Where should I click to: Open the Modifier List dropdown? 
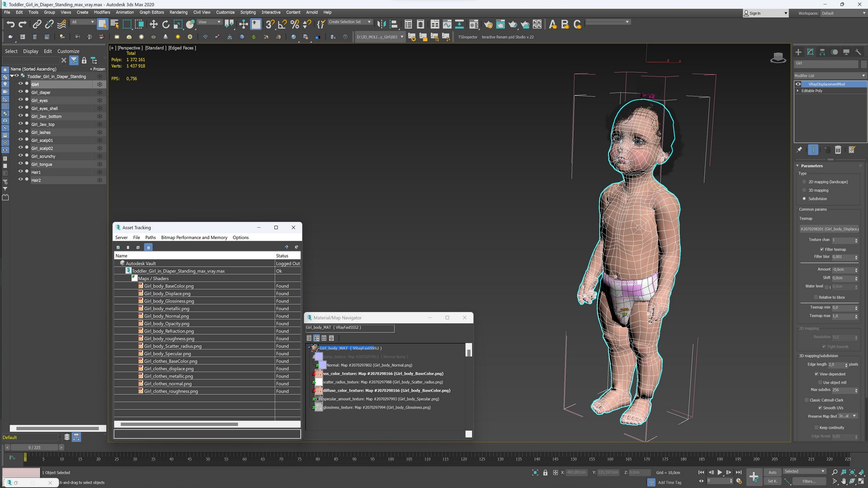point(830,75)
